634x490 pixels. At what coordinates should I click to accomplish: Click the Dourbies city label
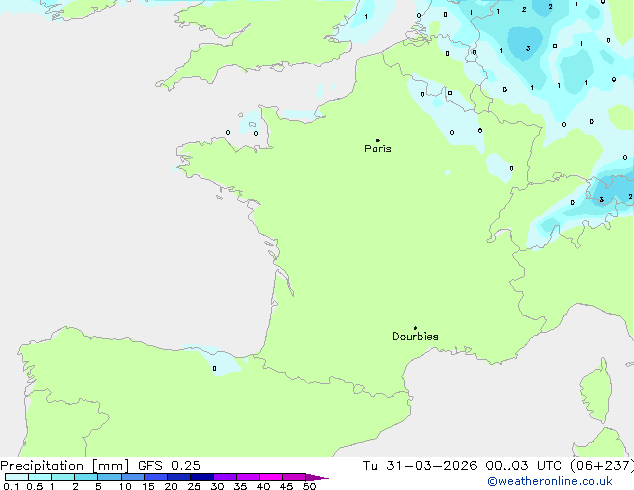(415, 336)
